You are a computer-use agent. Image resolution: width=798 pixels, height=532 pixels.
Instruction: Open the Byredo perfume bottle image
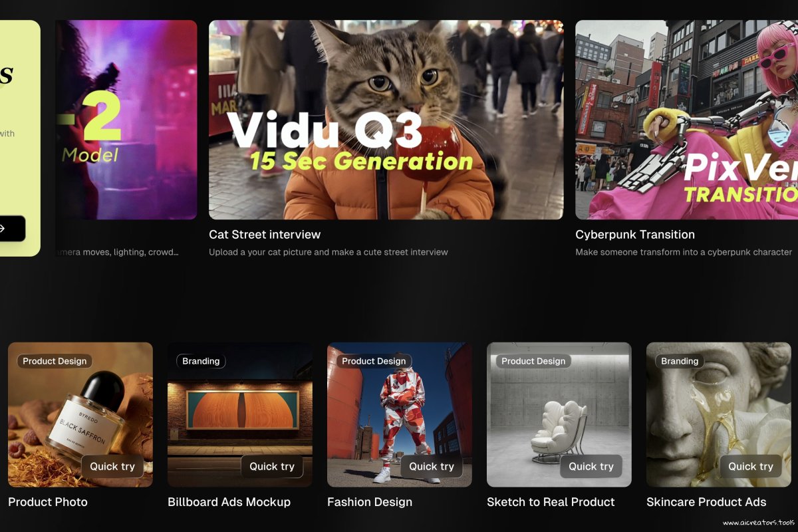(80, 414)
